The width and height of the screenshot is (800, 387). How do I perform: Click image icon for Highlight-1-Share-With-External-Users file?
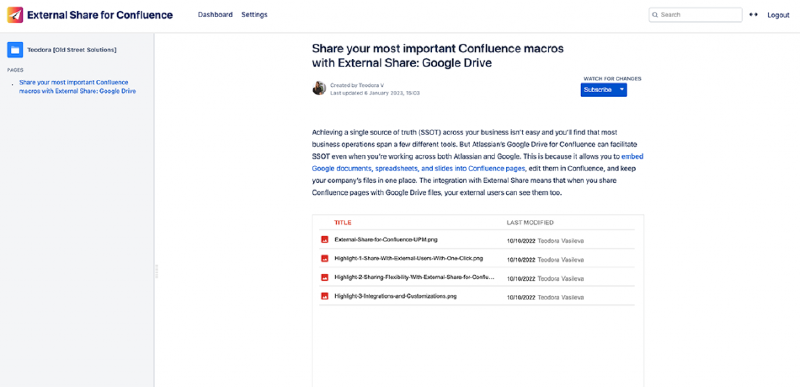click(324, 259)
